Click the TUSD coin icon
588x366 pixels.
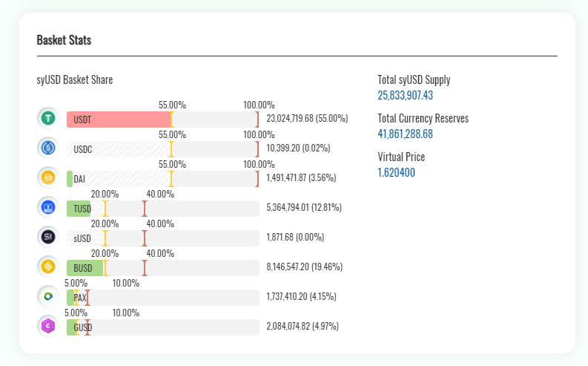click(x=47, y=207)
